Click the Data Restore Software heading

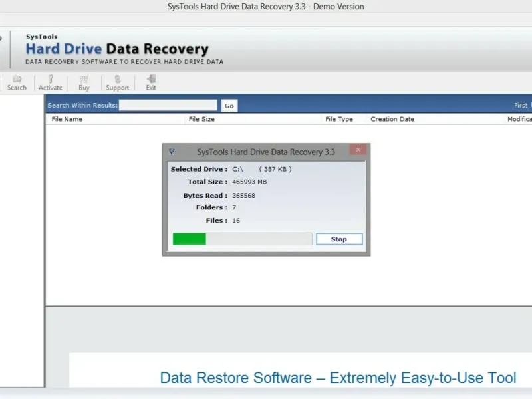pyautogui.click(x=338, y=378)
